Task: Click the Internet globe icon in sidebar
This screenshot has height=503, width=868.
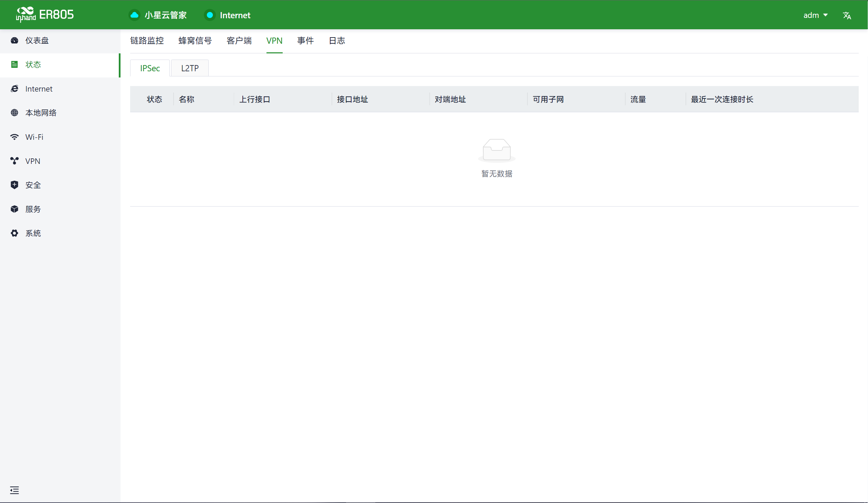Action: [x=14, y=89]
